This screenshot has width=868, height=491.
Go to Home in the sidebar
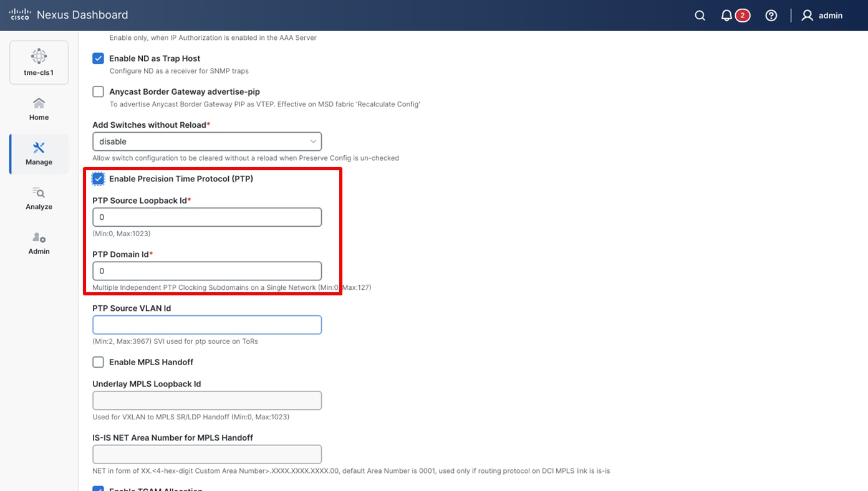click(39, 109)
